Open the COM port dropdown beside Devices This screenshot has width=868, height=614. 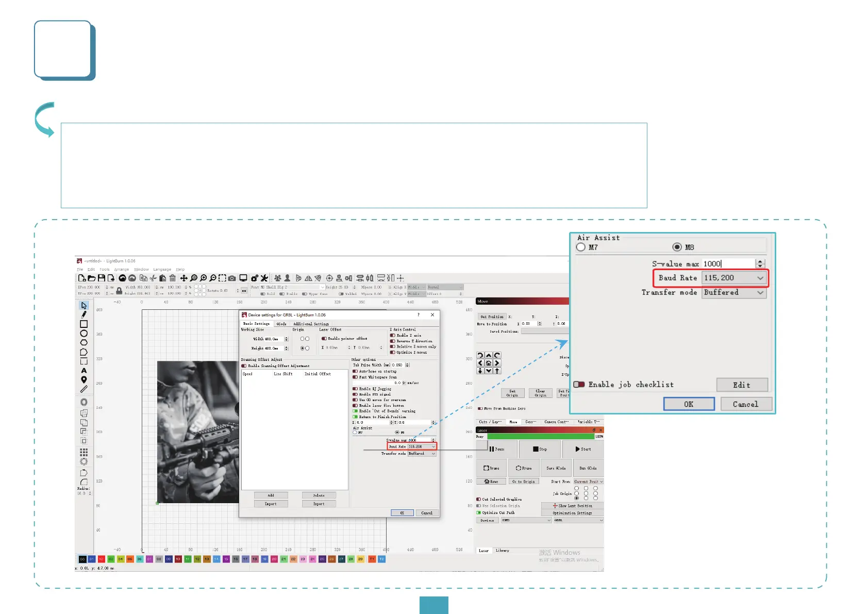(526, 520)
